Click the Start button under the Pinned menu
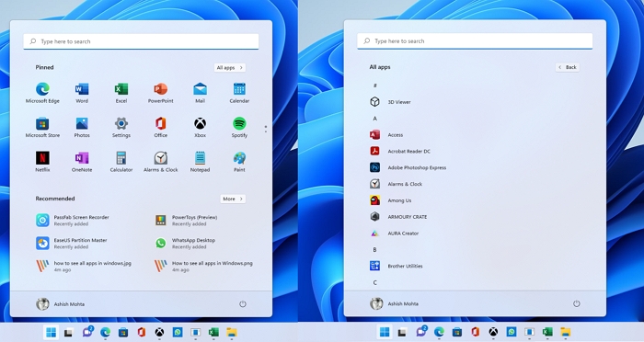 [51, 332]
